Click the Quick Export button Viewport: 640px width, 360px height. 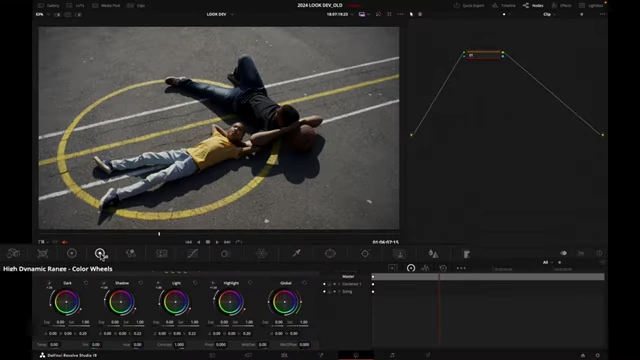(x=469, y=6)
